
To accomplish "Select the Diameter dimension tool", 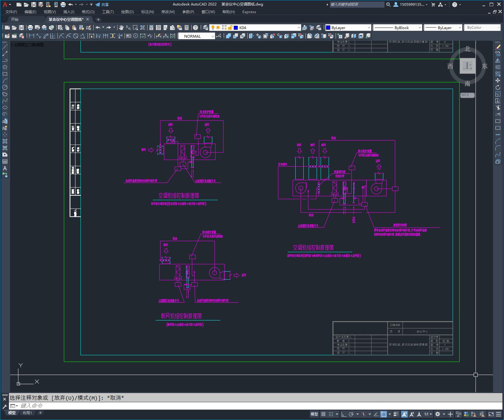I will click(x=76, y=36).
